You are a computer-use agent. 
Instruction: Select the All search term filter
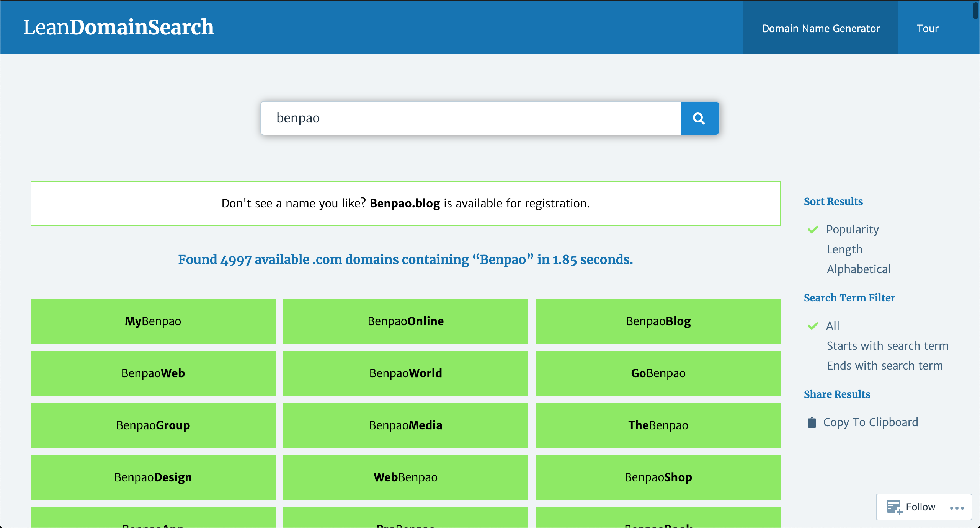(833, 326)
